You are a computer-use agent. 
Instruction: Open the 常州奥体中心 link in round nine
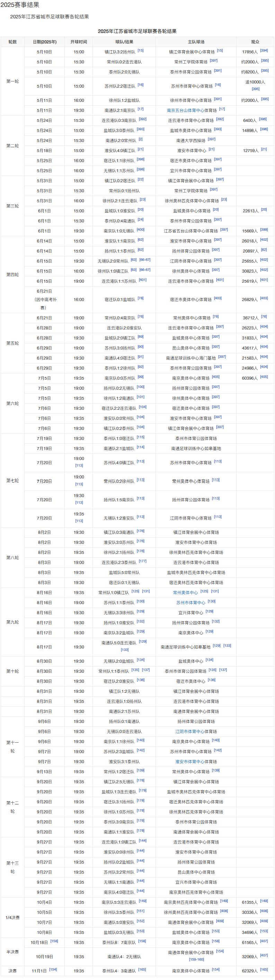coord(185,593)
